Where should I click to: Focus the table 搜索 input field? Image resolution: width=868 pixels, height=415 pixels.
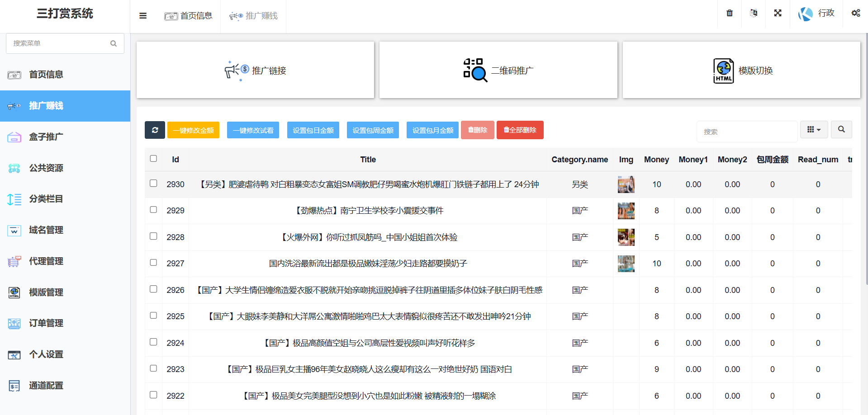[x=746, y=132]
